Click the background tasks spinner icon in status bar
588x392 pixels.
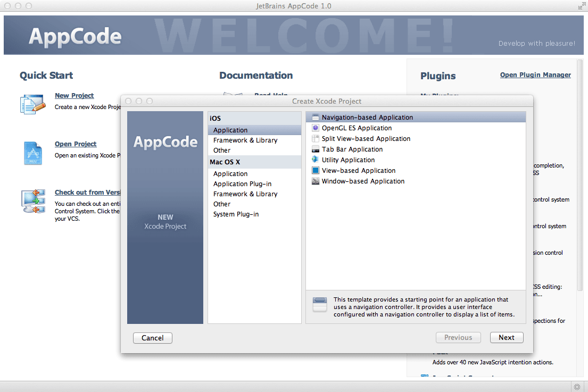point(577,387)
